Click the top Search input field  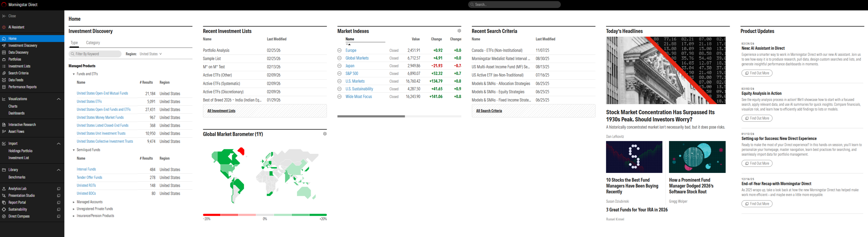[514, 5]
